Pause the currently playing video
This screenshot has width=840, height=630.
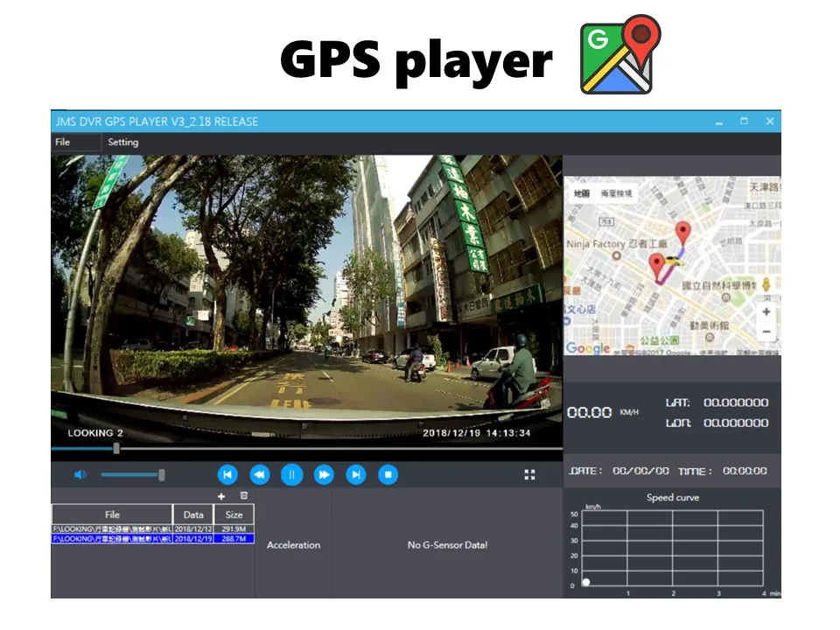[292, 474]
